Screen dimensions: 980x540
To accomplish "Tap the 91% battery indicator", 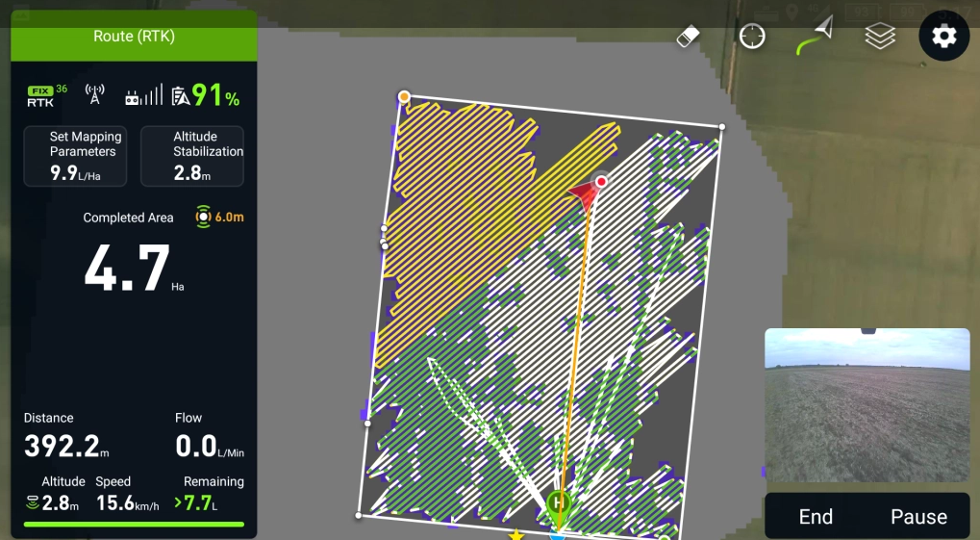I will (206, 95).
